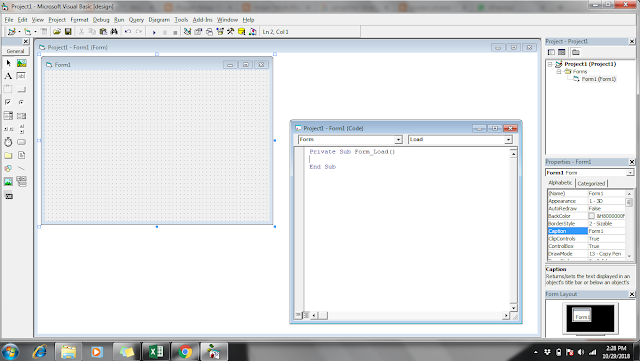Click View Object icon in Project panel

[562, 52]
